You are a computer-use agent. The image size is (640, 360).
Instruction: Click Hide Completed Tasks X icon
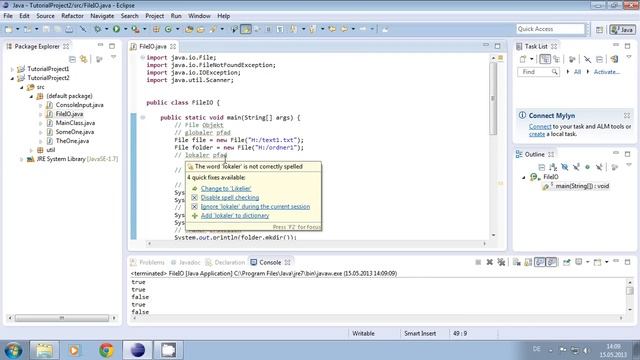(587, 59)
